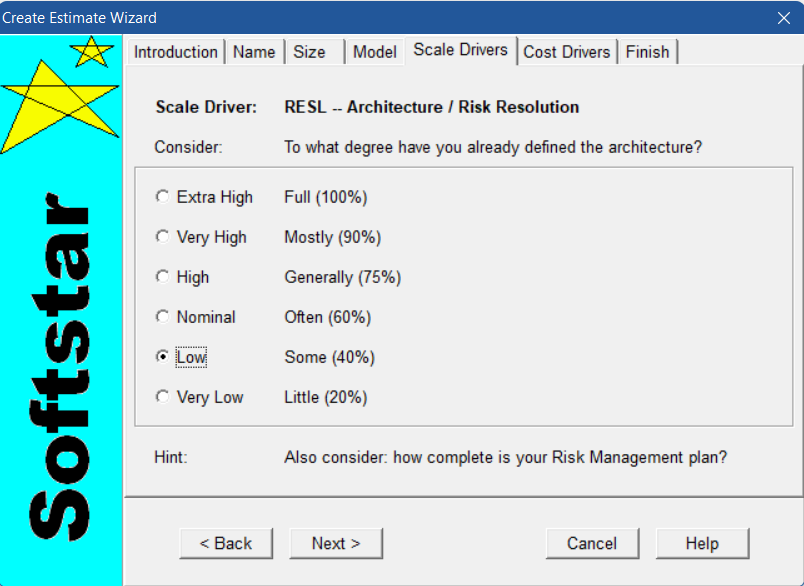The height and width of the screenshot is (586, 804).
Task: Click the Softstar vertical logo text
Action: tap(60, 367)
